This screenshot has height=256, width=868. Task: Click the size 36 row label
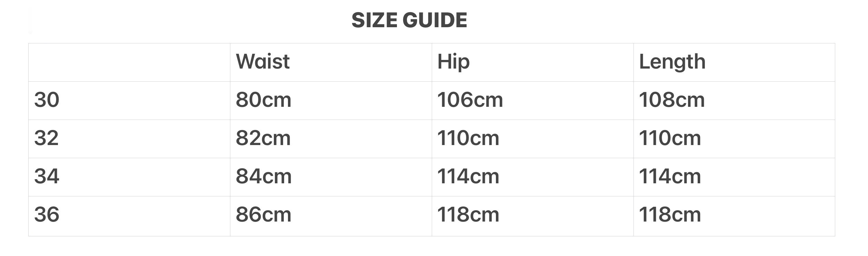(x=47, y=215)
